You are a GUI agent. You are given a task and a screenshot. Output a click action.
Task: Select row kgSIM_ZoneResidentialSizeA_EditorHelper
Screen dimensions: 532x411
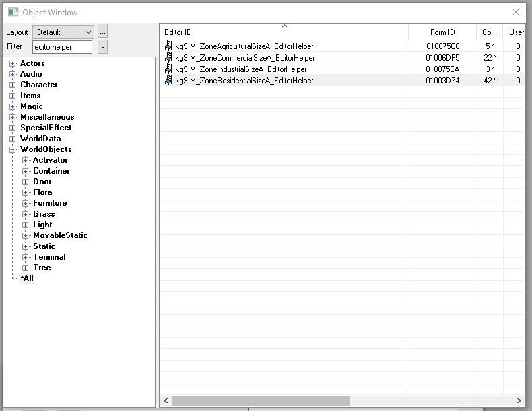pos(342,80)
